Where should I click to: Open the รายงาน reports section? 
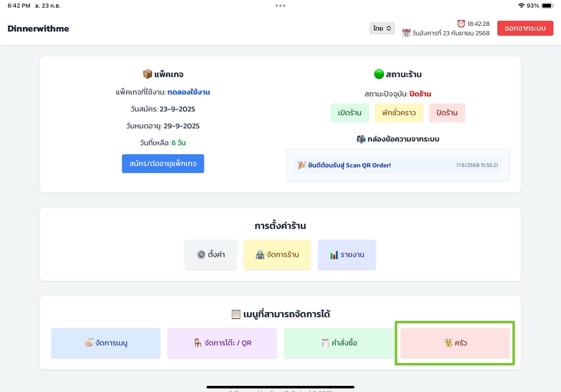point(347,255)
